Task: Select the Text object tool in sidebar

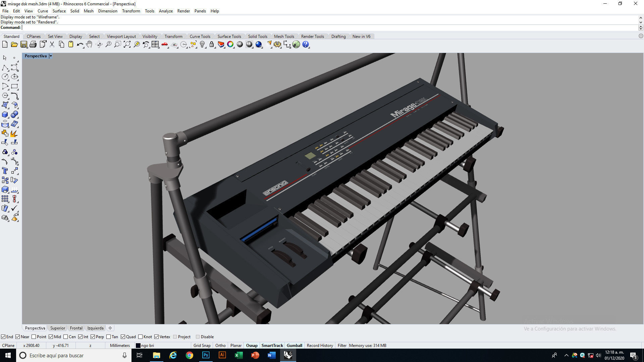Action: [x=5, y=171]
